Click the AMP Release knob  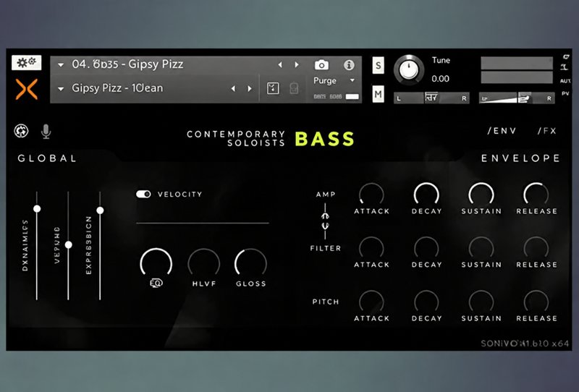click(536, 194)
